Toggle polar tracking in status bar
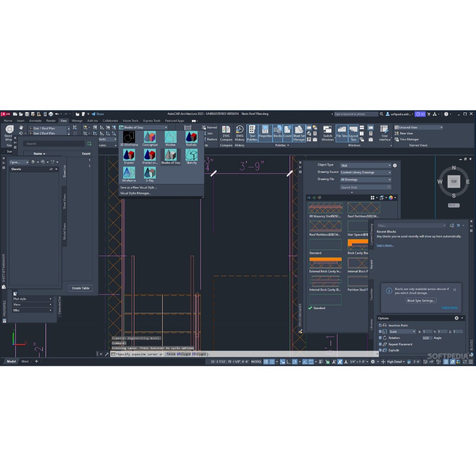The height and width of the screenshot is (476, 476). coord(294,362)
